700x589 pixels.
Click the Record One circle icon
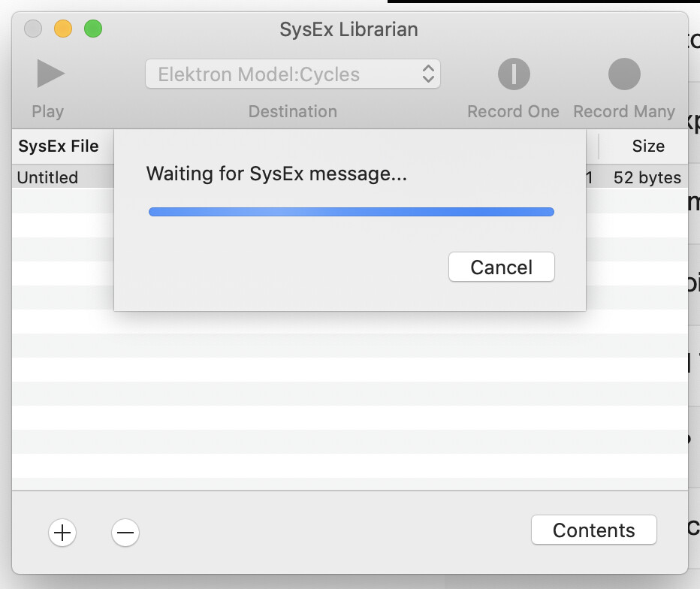coord(514,74)
